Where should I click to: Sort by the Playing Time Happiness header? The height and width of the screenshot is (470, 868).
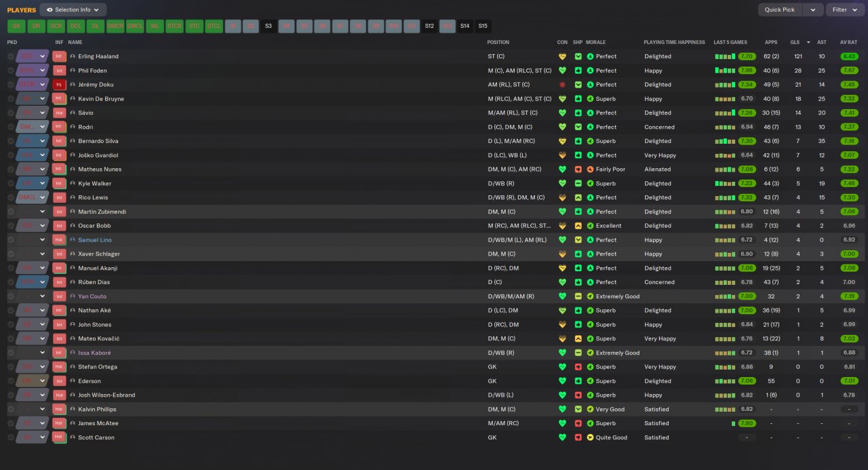pyautogui.click(x=674, y=42)
